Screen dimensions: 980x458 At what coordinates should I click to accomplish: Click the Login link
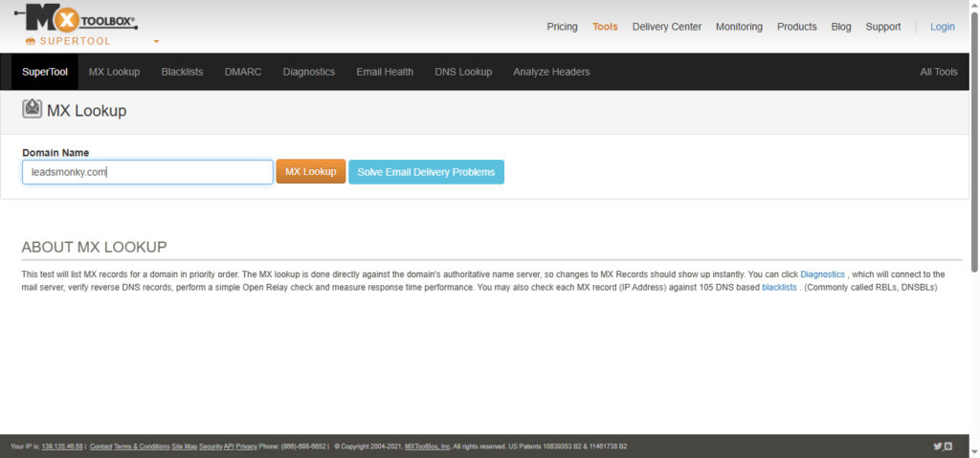[942, 27]
